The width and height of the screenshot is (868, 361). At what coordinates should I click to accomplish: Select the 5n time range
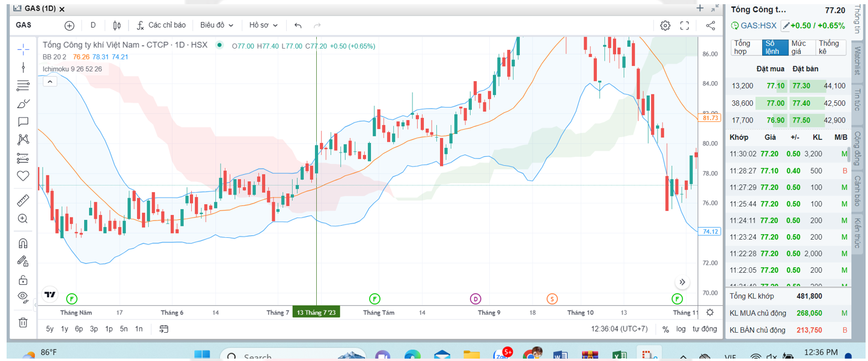tap(124, 329)
